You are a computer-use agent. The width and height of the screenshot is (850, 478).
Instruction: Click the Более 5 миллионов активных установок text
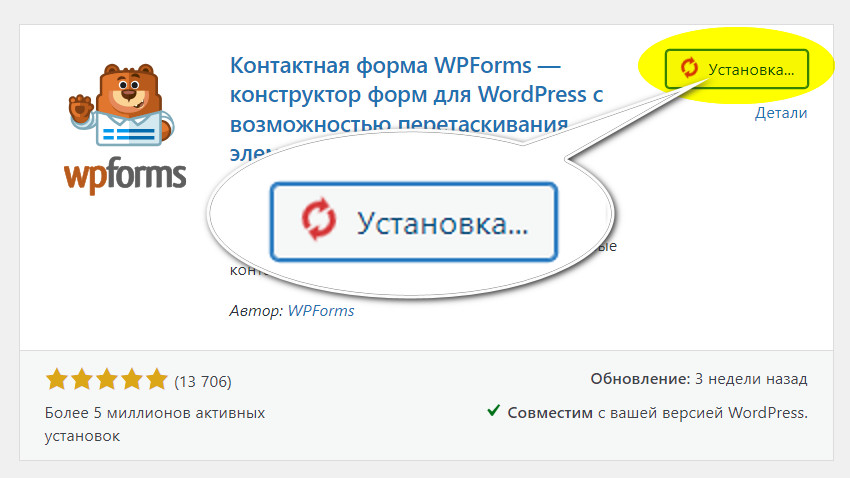click(154, 424)
